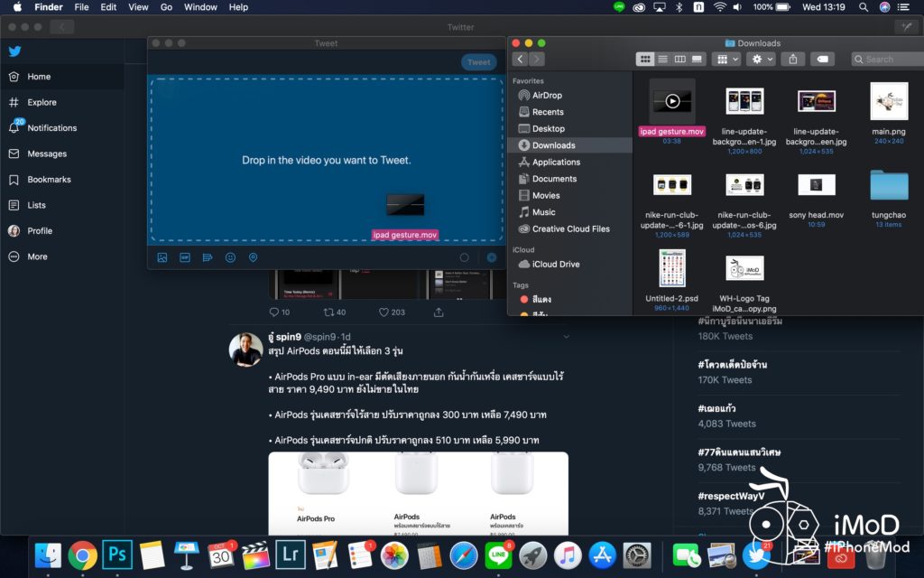Open the View menu
The width and height of the screenshot is (924, 578).
(x=138, y=7)
